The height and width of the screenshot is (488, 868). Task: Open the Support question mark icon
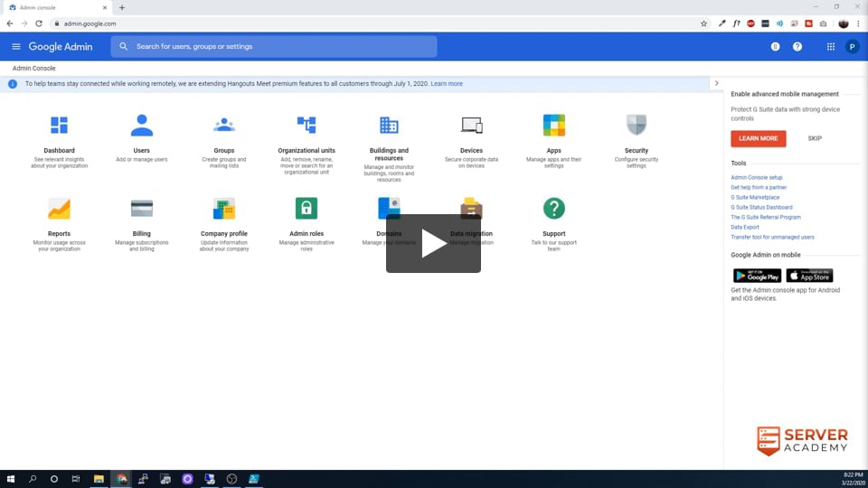click(x=554, y=209)
